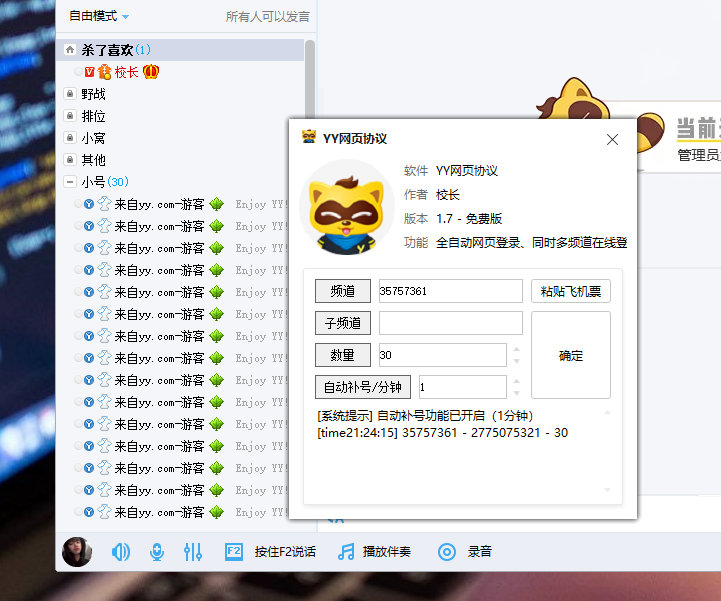Click the empty 子频道 input field

451,323
